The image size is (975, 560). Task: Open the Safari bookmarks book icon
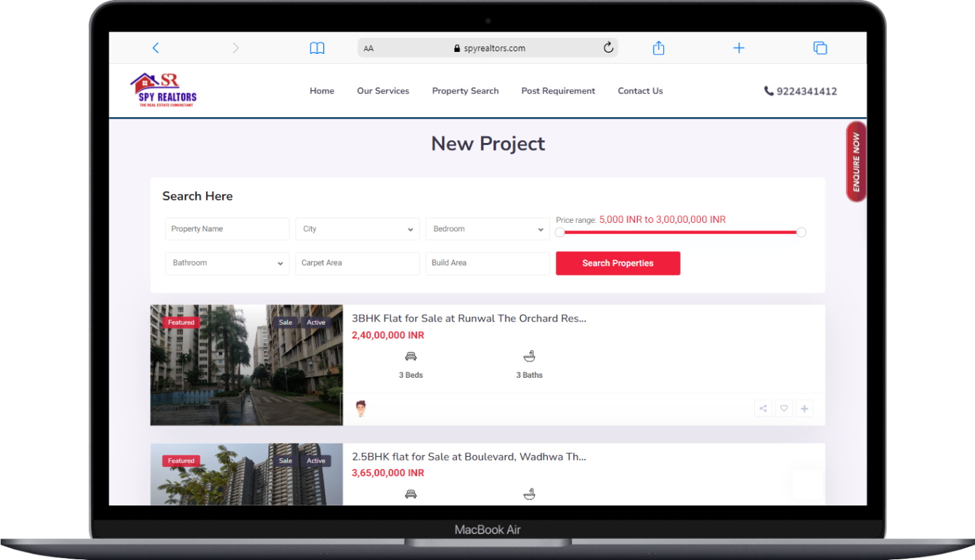coord(317,48)
